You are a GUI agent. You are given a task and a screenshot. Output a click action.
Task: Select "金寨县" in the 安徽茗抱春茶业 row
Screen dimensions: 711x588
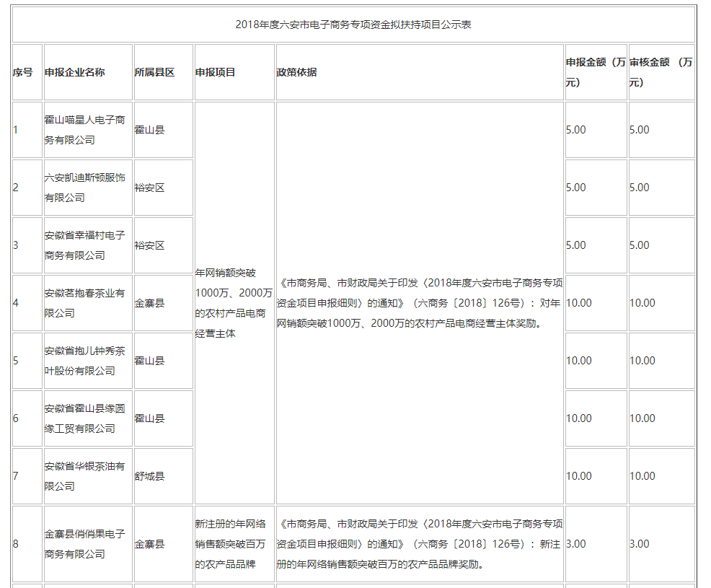[x=150, y=303]
